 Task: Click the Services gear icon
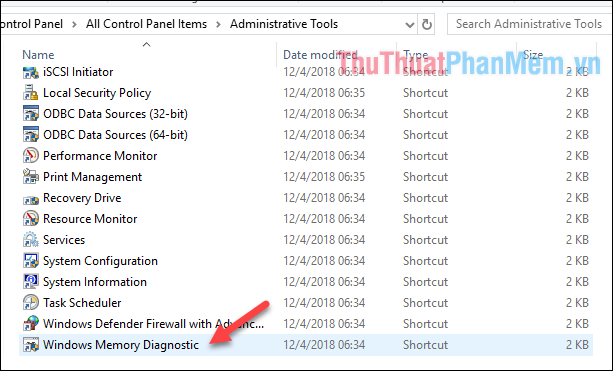pyautogui.click(x=30, y=240)
